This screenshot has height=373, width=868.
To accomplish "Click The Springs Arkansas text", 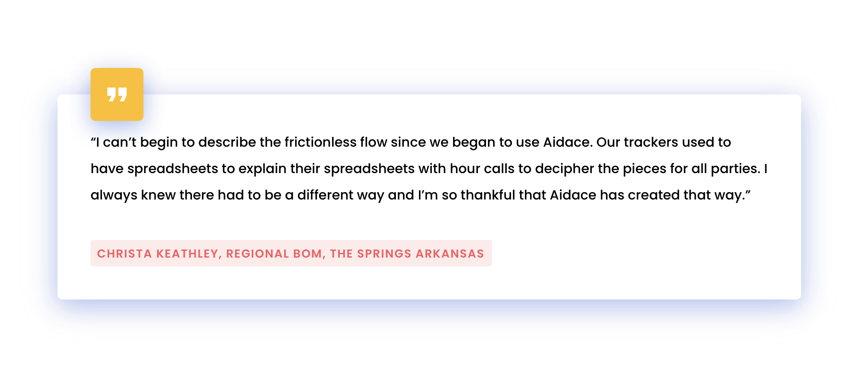I will click(x=407, y=254).
